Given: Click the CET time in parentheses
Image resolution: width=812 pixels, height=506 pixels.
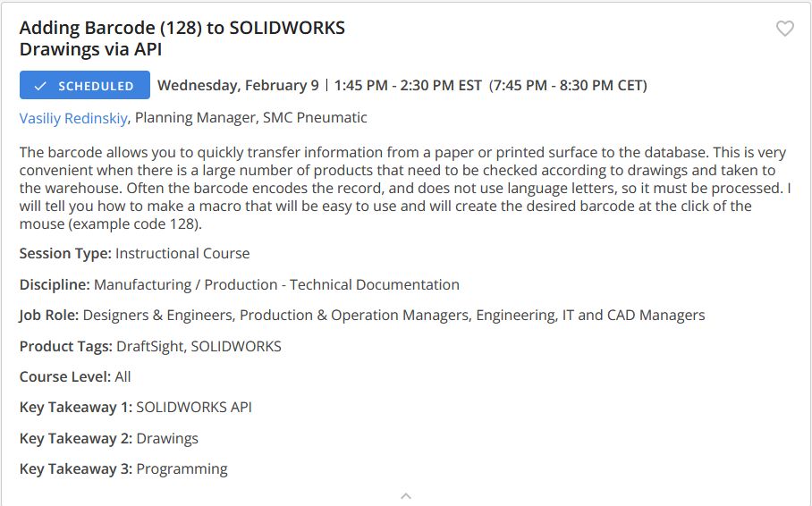Looking at the screenshot, I should point(568,86).
